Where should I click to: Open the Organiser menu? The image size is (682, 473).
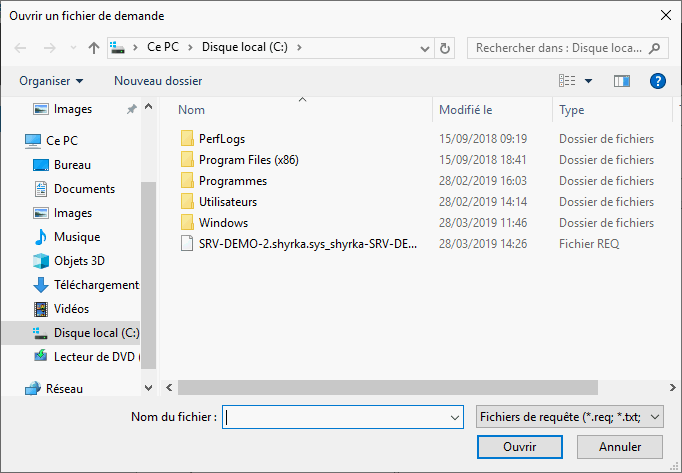(51, 80)
